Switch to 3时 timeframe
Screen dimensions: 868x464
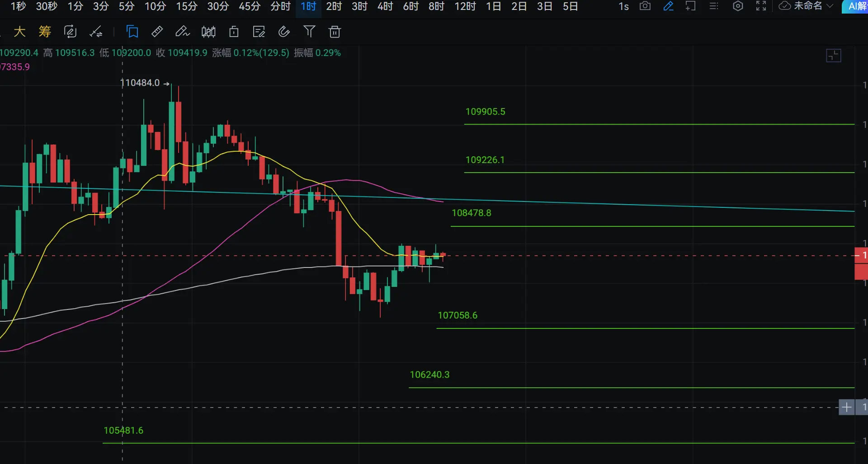360,6
